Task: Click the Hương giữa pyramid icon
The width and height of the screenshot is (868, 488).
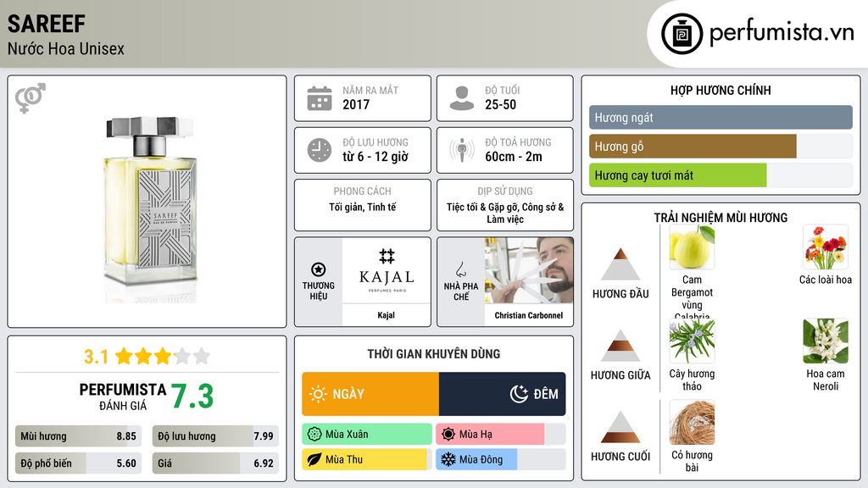Action: click(620, 346)
